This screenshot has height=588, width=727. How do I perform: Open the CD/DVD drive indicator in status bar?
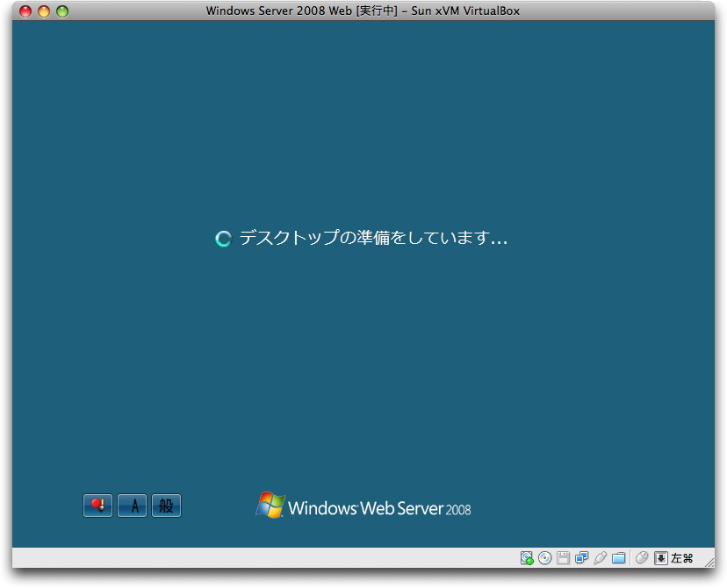click(x=544, y=558)
